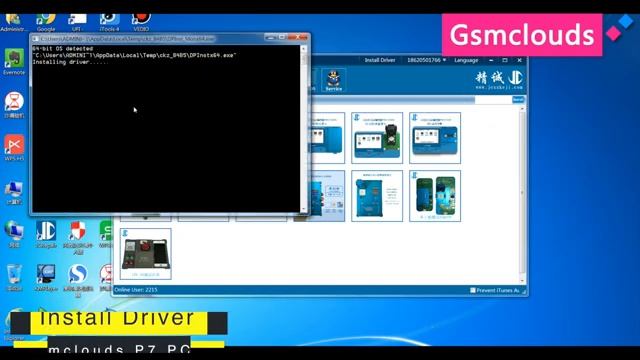Screen dimensions: 640x360
Task: Click Install Driver in JC title bar
Action: 380,60
